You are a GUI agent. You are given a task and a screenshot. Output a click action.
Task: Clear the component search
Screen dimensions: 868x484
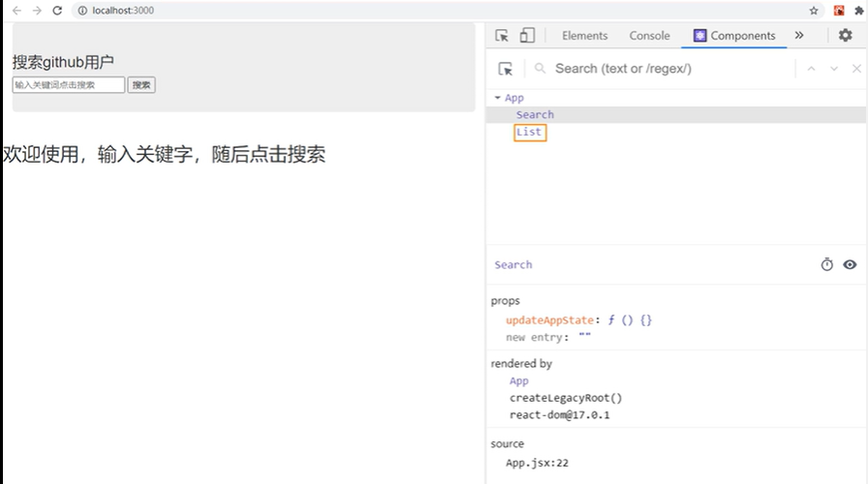point(856,69)
